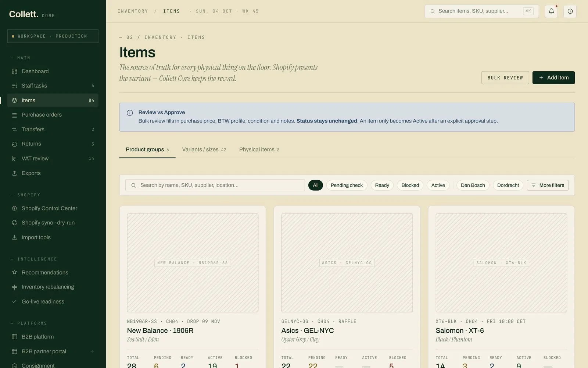Click the Exports upload icon
The height and width of the screenshot is (368, 588).
pyautogui.click(x=14, y=173)
